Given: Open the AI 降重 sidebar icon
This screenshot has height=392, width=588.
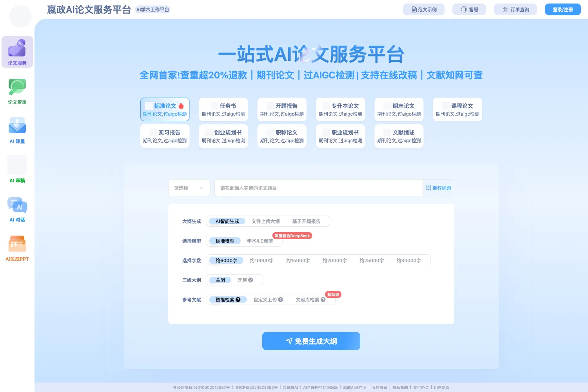Looking at the screenshot, I should [x=17, y=126].
